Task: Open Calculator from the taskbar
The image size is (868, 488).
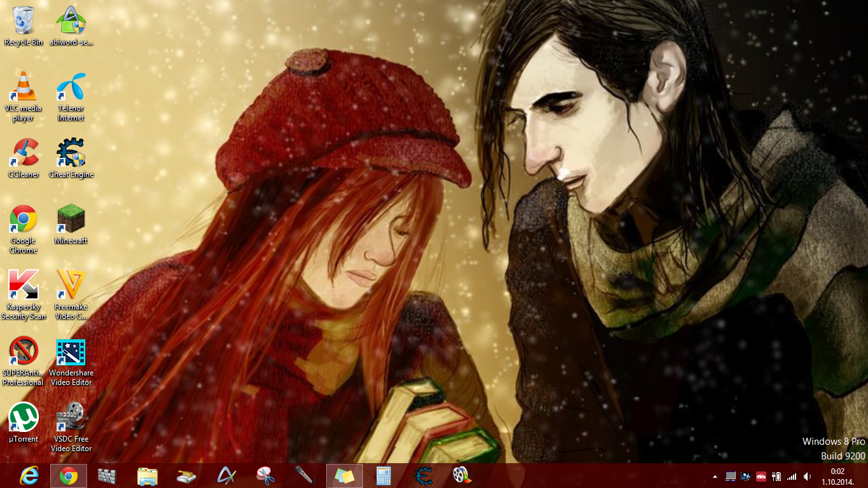Action: [384, 476]
